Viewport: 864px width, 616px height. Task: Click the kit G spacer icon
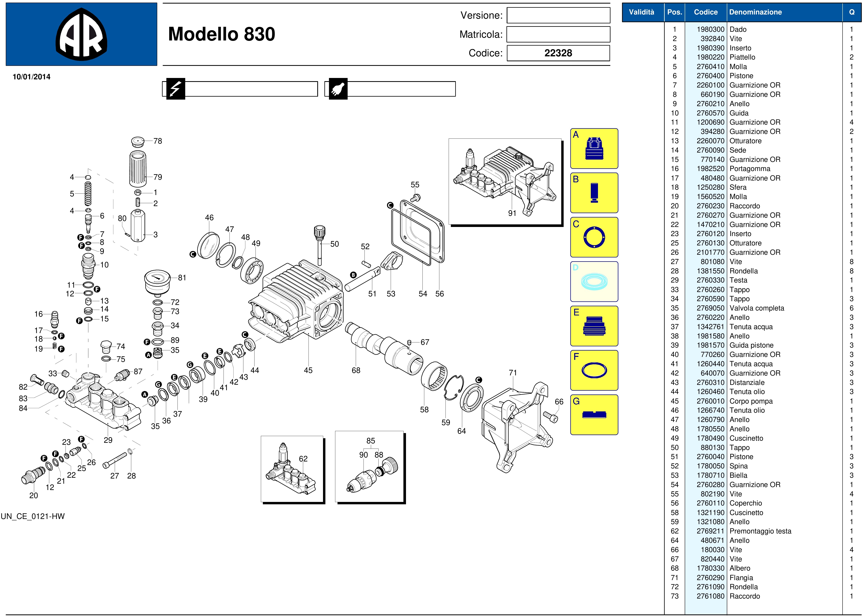[x=594, y=415]
